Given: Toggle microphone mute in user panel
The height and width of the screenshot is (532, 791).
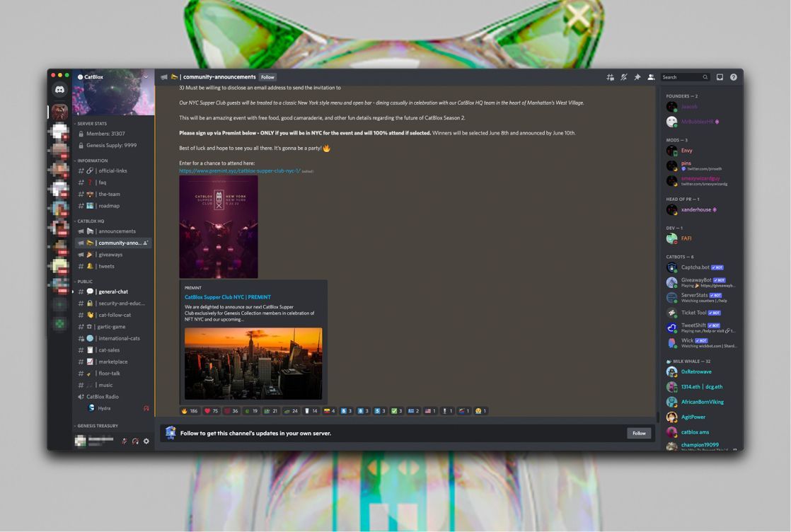Looking at the screenshot, I should [124, 441].
